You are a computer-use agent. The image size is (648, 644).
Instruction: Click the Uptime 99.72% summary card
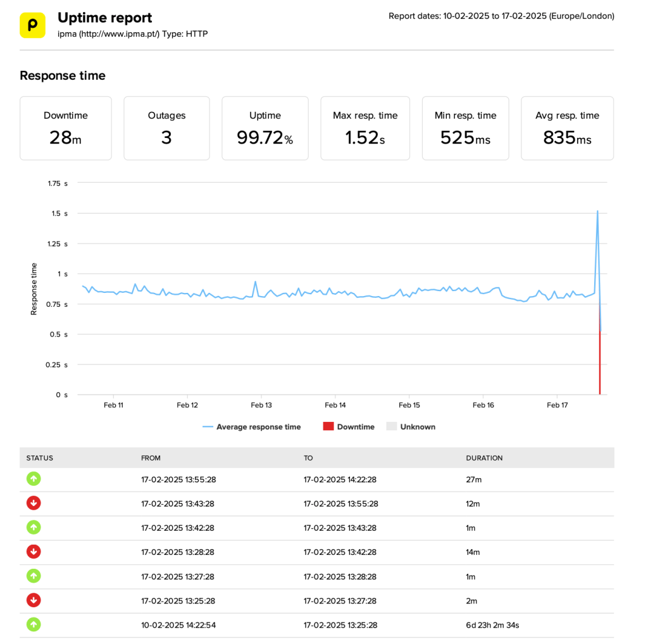[265, 128]
